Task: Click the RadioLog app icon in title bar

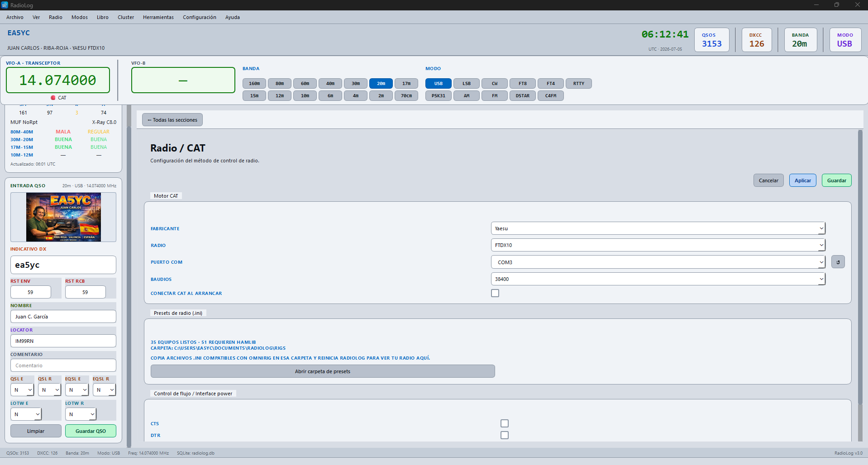Action: tap(5, 5)
